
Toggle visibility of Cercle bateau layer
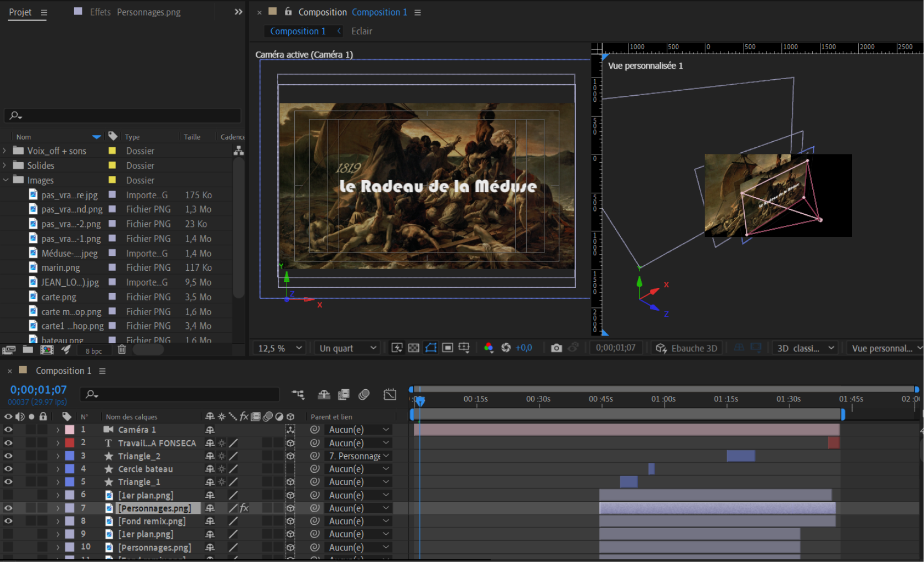click(x=8, y=469)
